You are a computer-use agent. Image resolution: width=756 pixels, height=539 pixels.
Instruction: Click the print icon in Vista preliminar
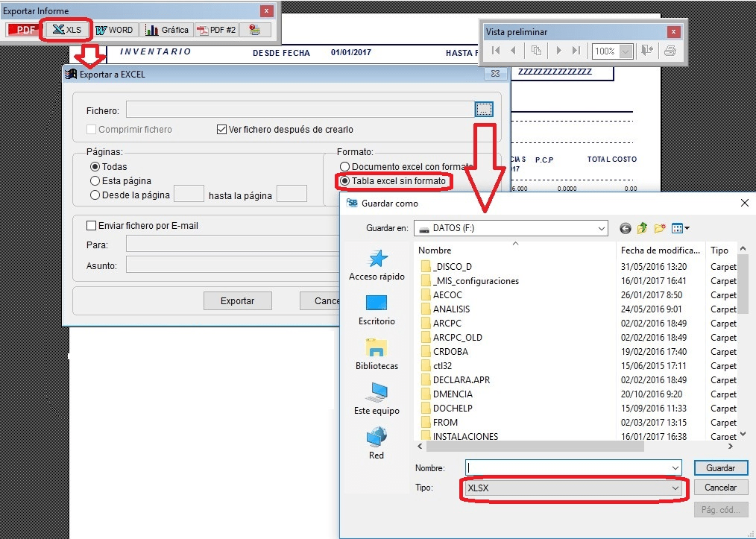(670, 51)
